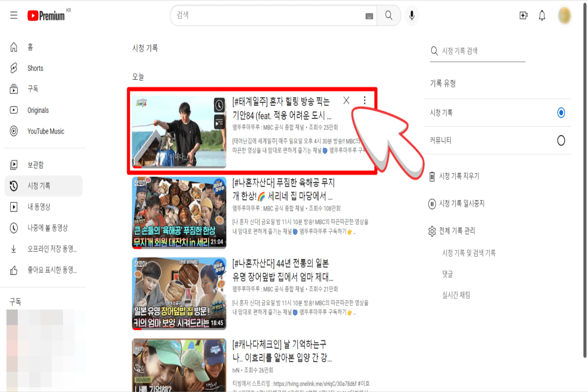Click the notifications bell icon
588x392 pixels.
tap(542, 15)
